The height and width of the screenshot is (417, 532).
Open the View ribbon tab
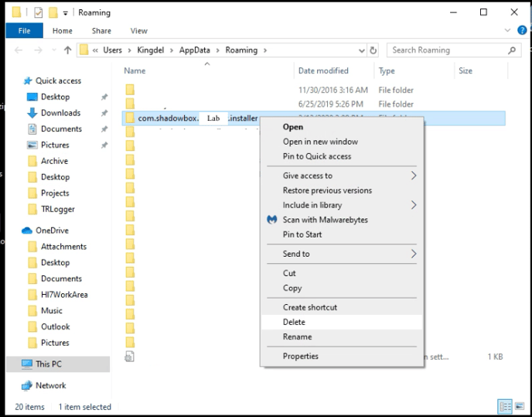click(138, 31)
